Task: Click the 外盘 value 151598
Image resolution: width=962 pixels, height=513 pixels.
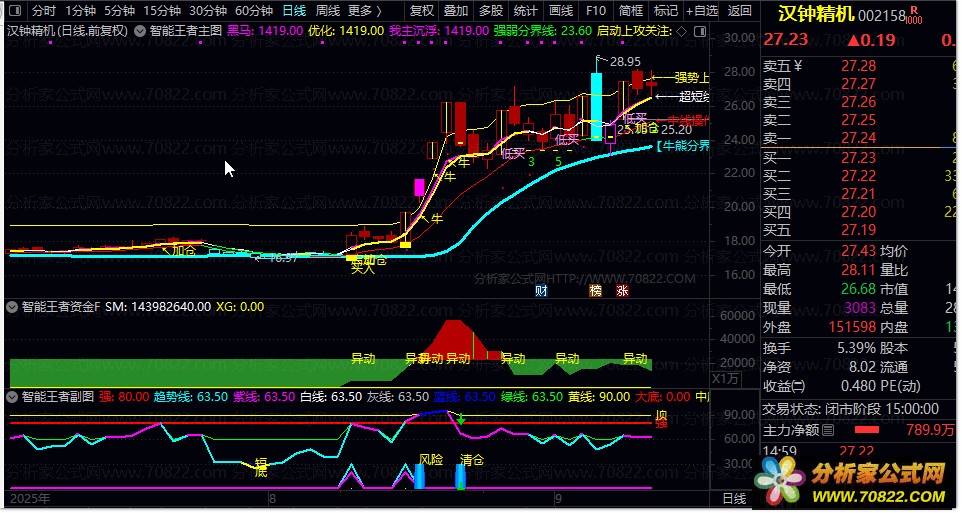Action: [852, 328]
